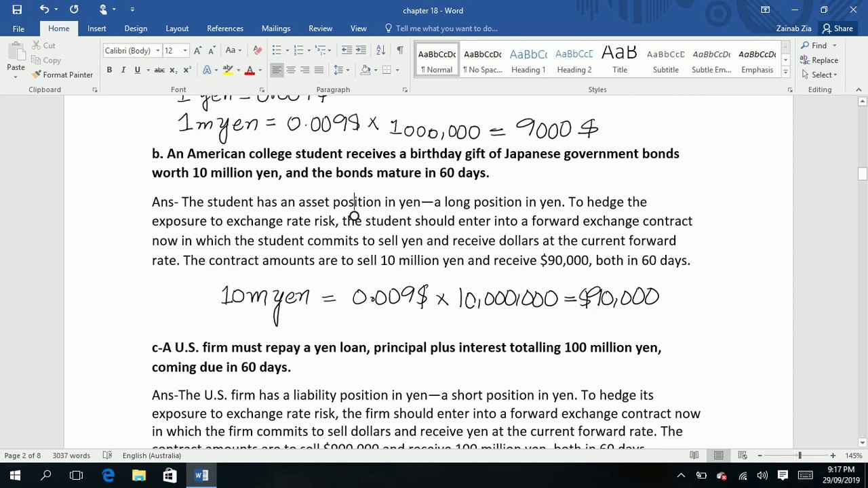Adjust the zoom slider in the status bar
Image resolution: width=868 pixels, height=488 pixels.
click(x=800, y=455)
